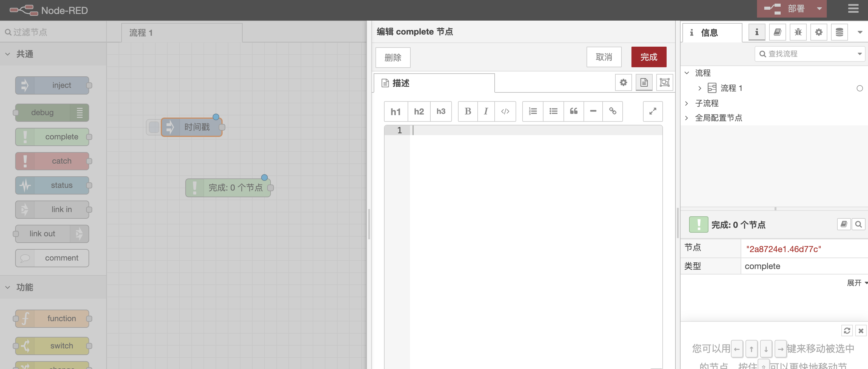Show the info sidebar tab icon
The width and height of the screenshot is (868, 369).
(757, 32)
